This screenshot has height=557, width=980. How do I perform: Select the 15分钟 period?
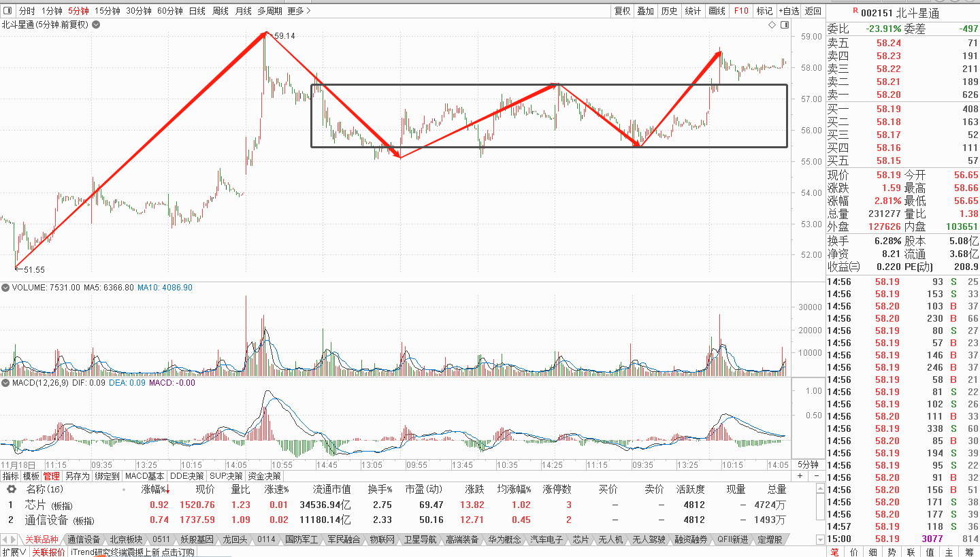pyautogui.click(x=108, y=11)
